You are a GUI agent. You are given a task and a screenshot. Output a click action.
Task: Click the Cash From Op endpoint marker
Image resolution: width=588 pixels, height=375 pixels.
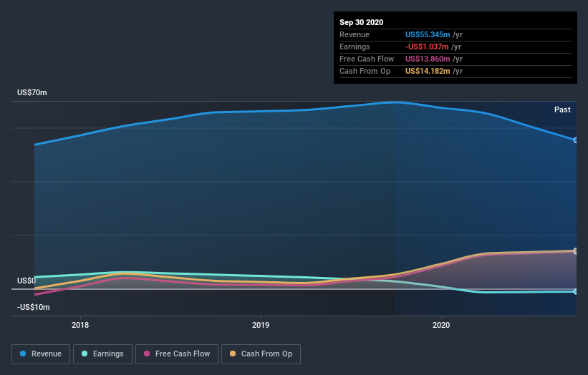point(576,250)
